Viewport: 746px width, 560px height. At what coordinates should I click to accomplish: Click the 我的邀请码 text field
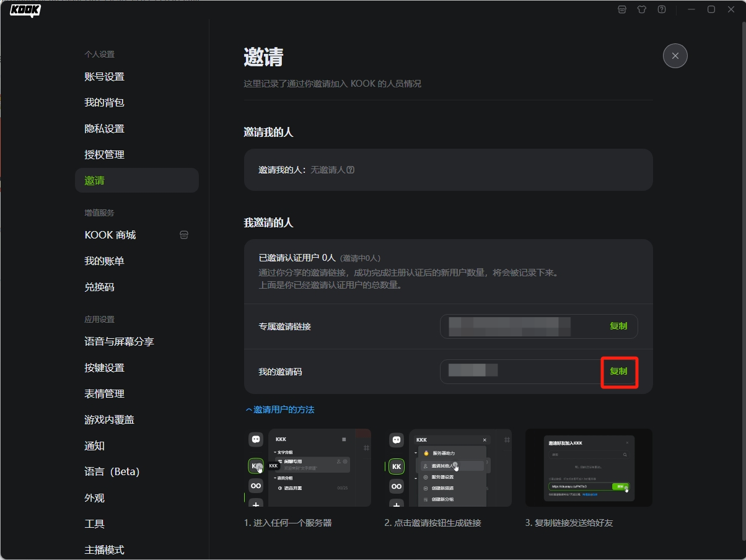539,372
